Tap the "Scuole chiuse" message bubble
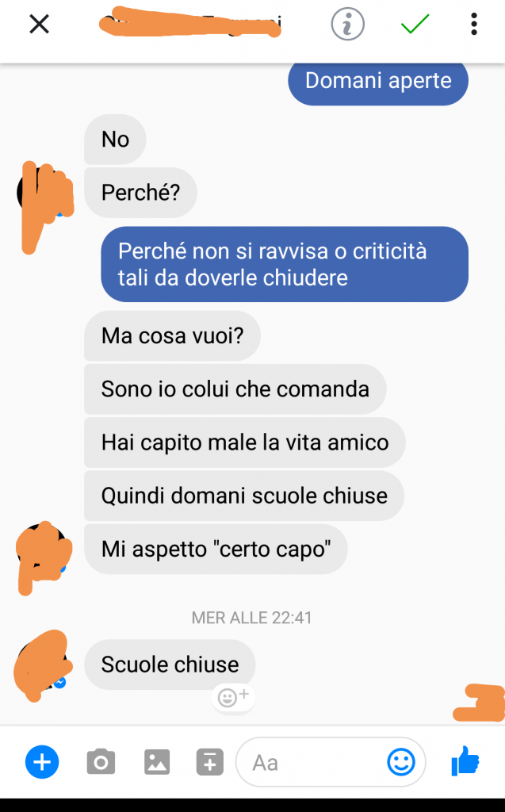The width and height of the screenshot is (505, 812). pyautogui.click(x=170, y=665)
